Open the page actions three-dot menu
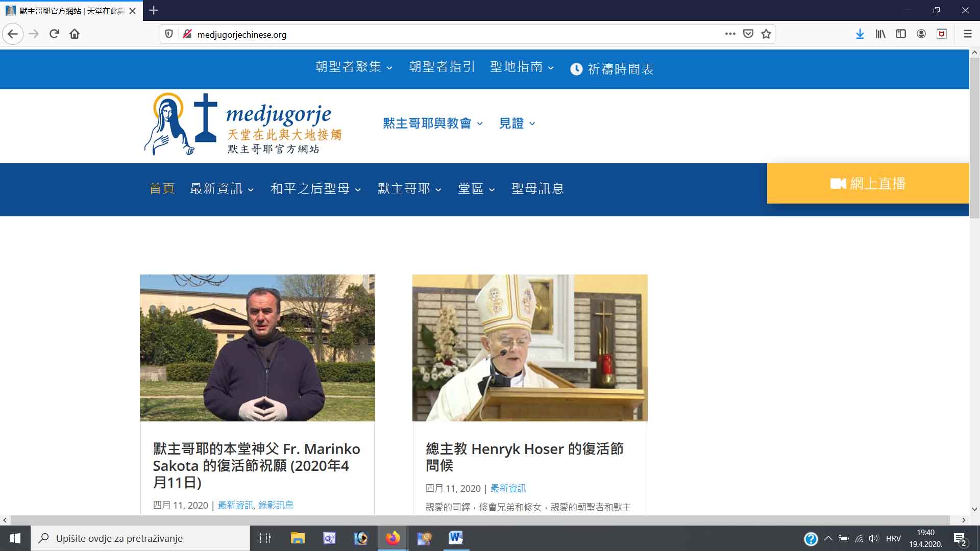This screenshot has width=980, height=551. pyautogui.click(x=730, y=34)
